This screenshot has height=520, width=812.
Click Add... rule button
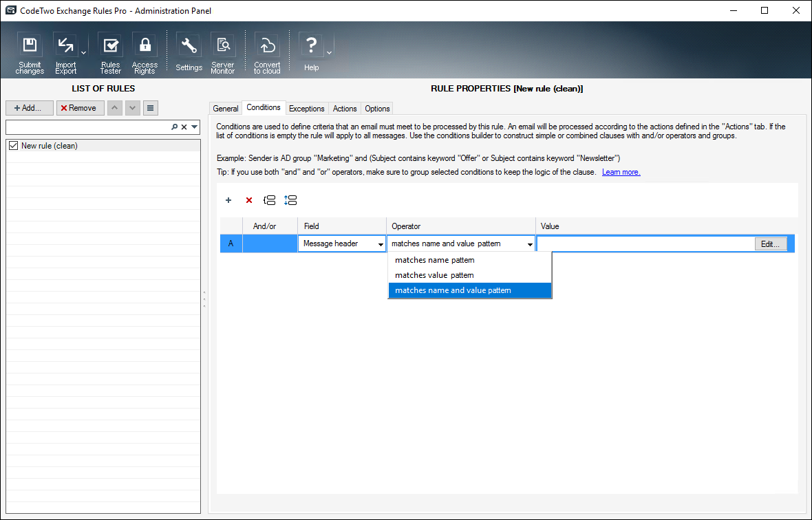click(30, 107)
